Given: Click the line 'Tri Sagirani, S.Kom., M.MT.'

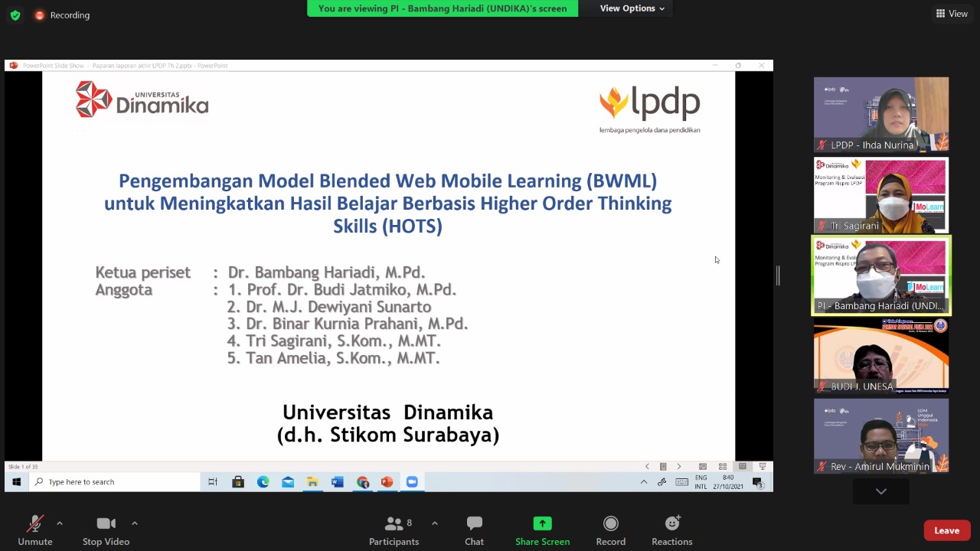Looking at the screenshot, I should click(343, 341).
